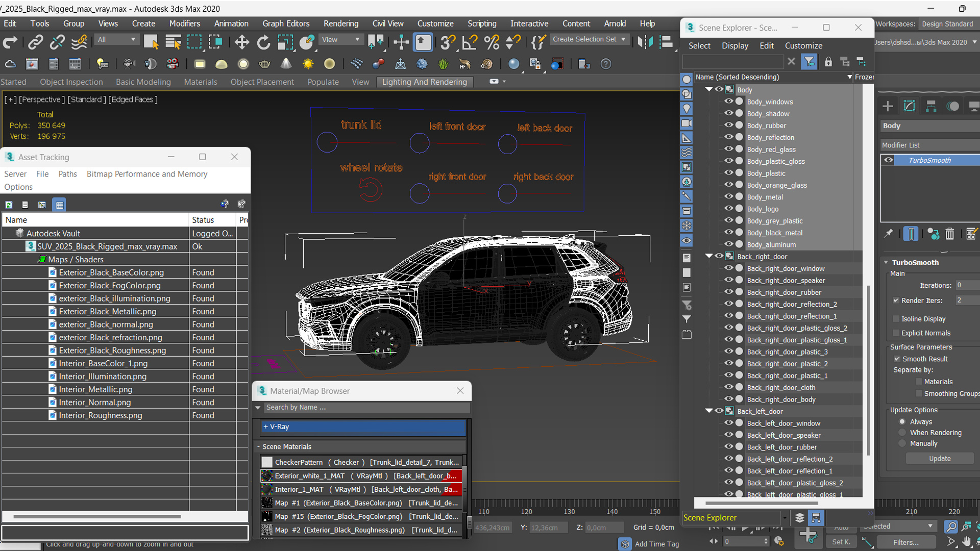
Task: Activate the Select and Rotate tool
Action: [x=263, y=42]
